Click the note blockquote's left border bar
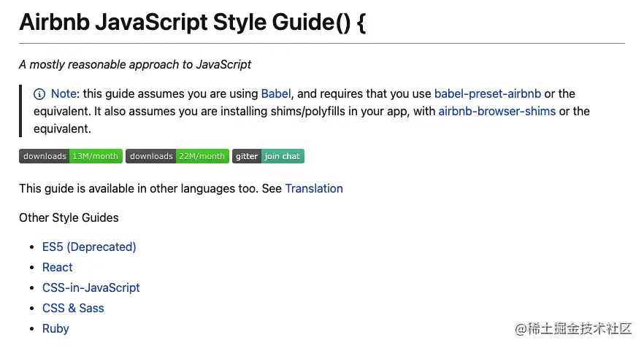Image resolution: width=644 pixels, height=348 pixels. pos(21,111)
